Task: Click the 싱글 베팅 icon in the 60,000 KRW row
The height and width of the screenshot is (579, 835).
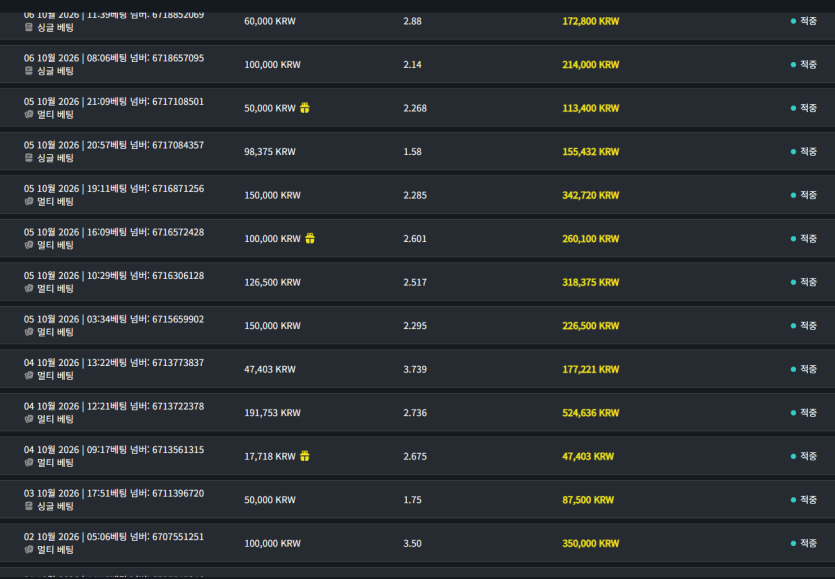Action: (x=29, y=27)
